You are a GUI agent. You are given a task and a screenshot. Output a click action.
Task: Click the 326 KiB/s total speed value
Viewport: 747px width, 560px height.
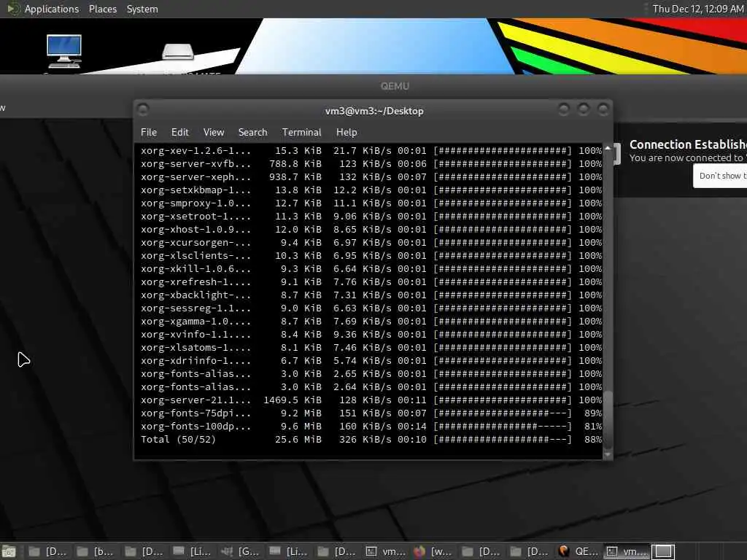(365, 440)
